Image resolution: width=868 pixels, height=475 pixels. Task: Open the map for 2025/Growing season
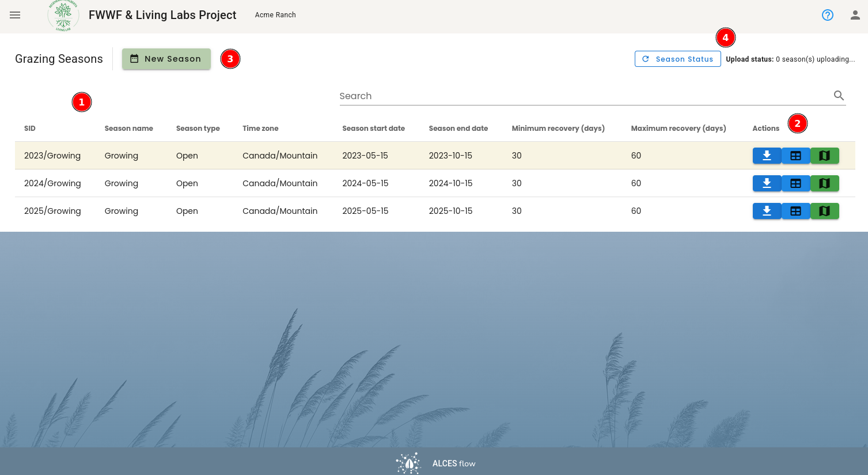coord(825,211)
